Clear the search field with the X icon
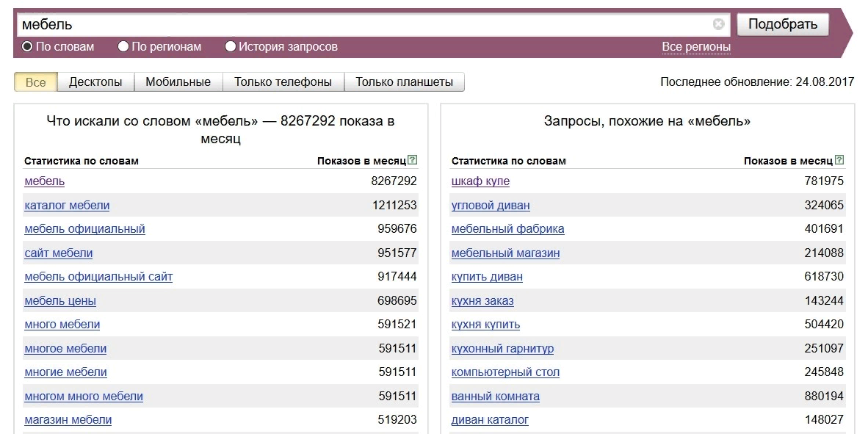Screen dimensions: 868x434 718,23
